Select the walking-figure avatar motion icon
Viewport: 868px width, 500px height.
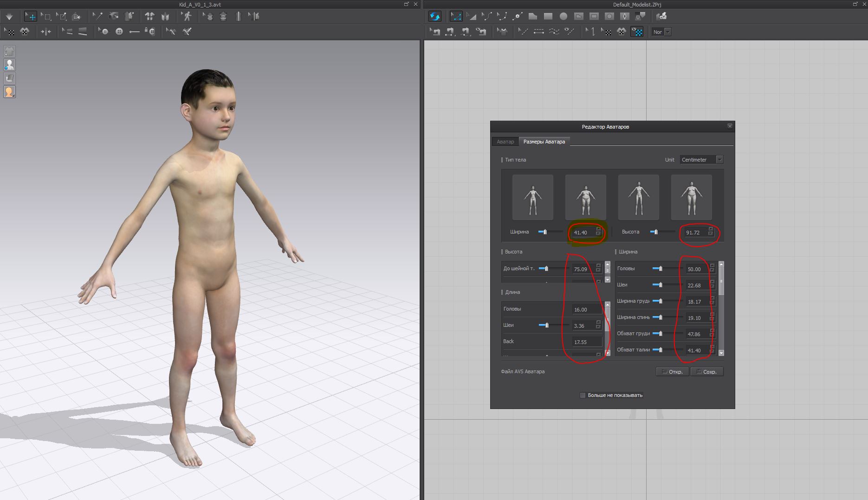pos(187,17)
